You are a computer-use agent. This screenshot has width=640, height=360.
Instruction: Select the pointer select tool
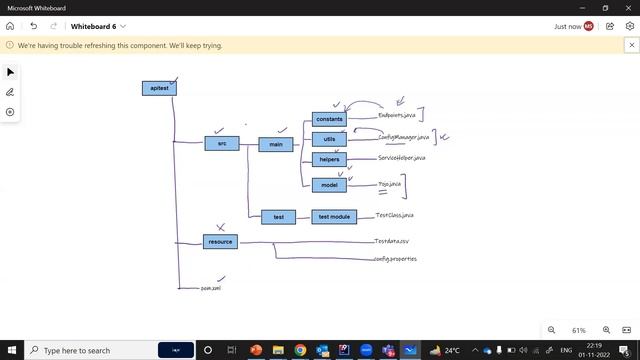10,73
